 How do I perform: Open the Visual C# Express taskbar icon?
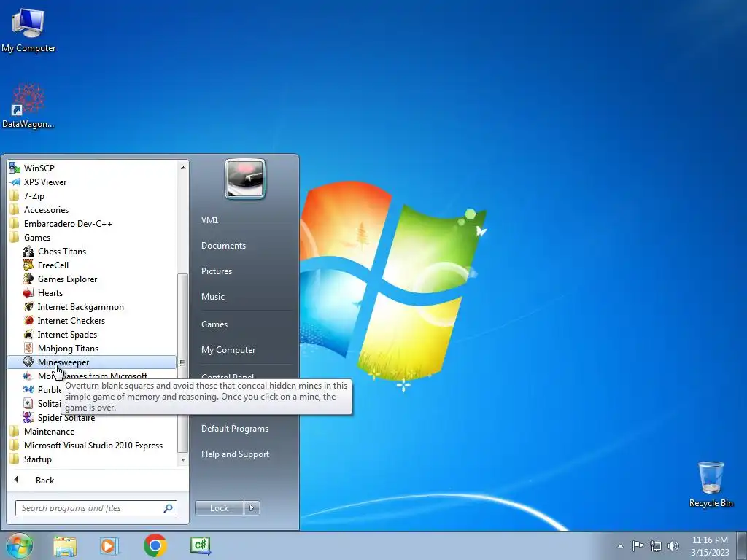point(201,545)
